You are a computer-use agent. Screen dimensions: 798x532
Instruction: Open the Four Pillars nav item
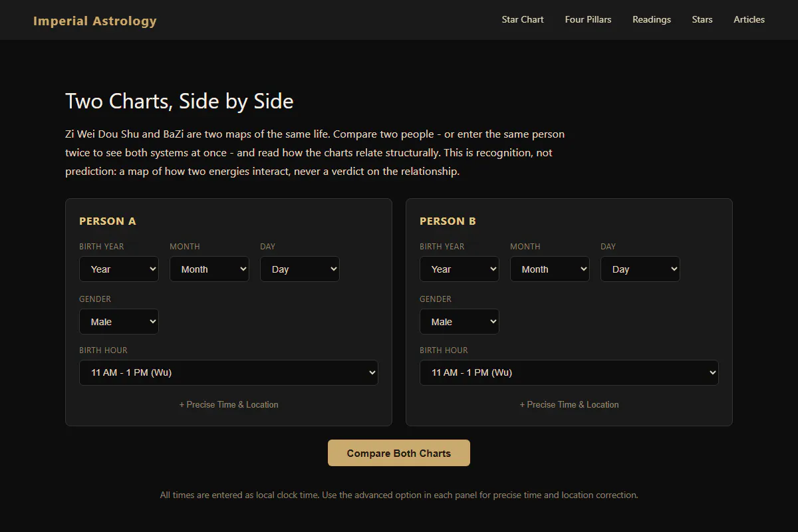point(588,19)
